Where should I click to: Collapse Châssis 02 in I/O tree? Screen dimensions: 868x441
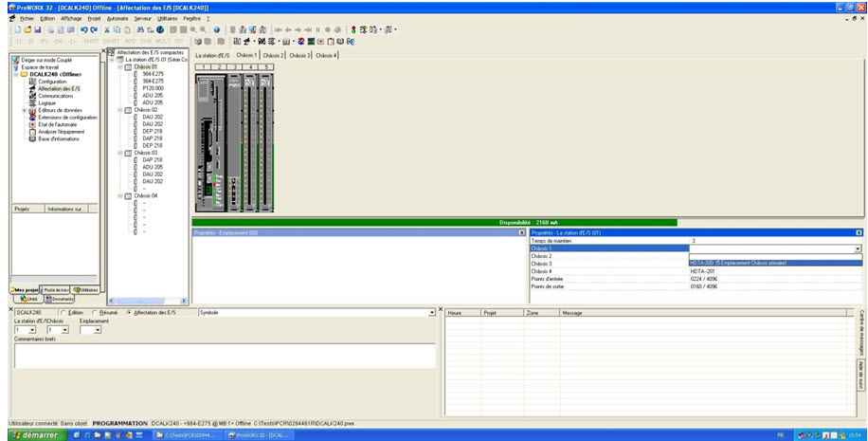coord(120,110)
